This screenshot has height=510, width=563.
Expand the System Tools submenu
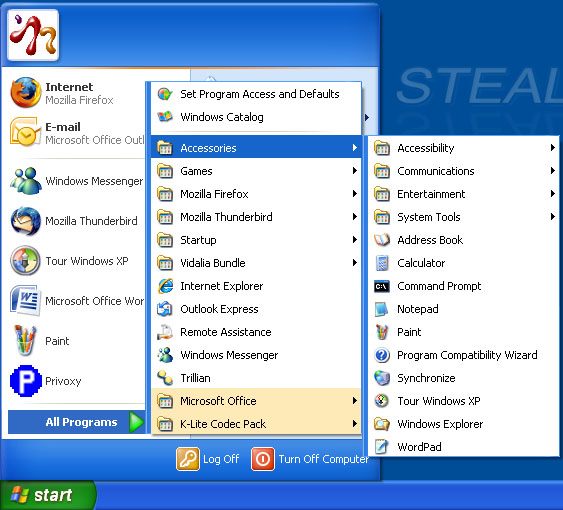coord(464,217)
